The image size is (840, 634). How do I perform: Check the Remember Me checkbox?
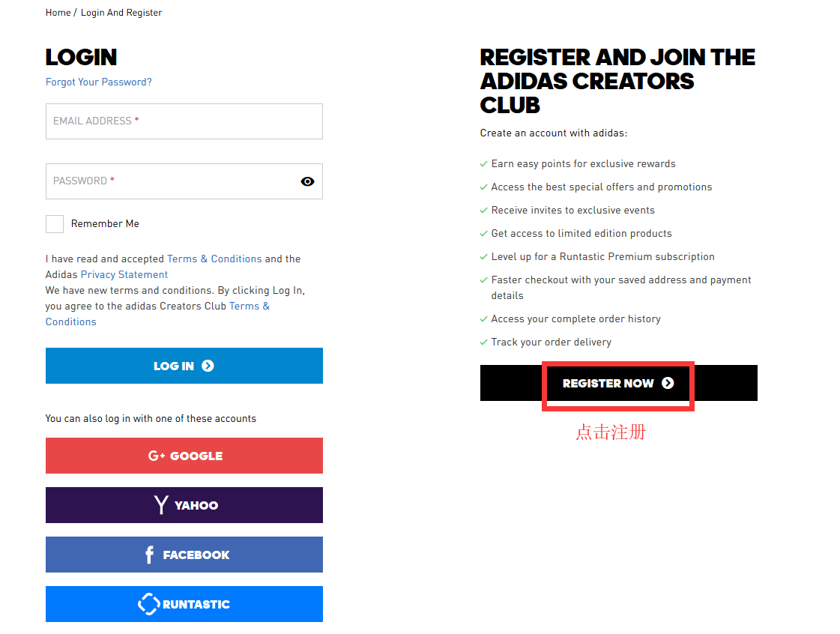(x=55, y=224)
